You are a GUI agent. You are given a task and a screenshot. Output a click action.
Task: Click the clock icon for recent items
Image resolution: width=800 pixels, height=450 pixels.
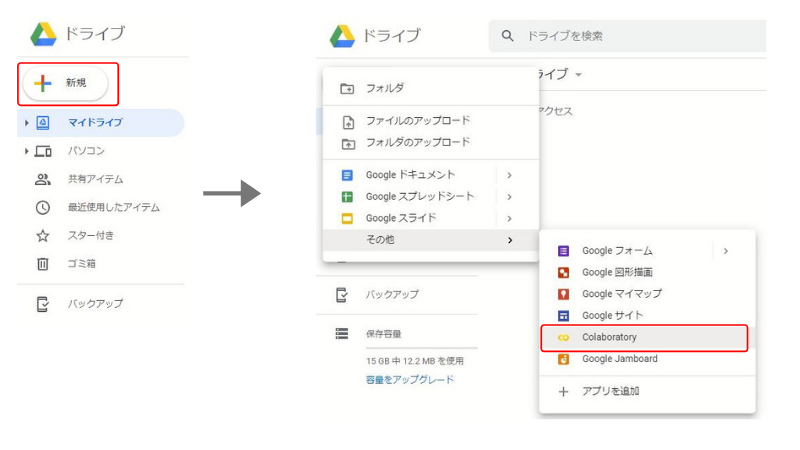(43, 208)
